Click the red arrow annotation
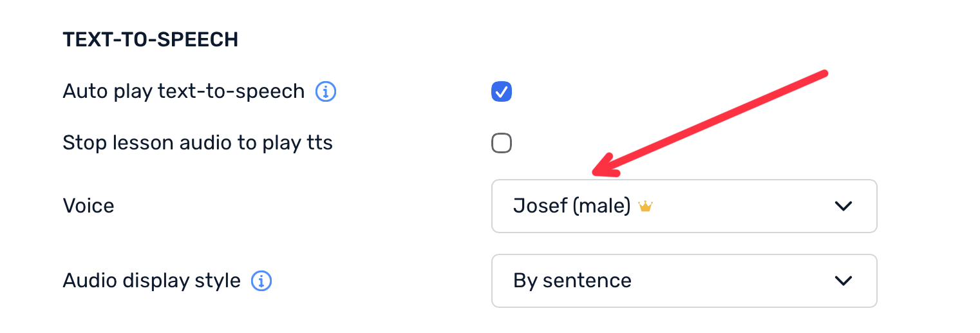Viewport: 980px width, 333px height. point(708,122)
